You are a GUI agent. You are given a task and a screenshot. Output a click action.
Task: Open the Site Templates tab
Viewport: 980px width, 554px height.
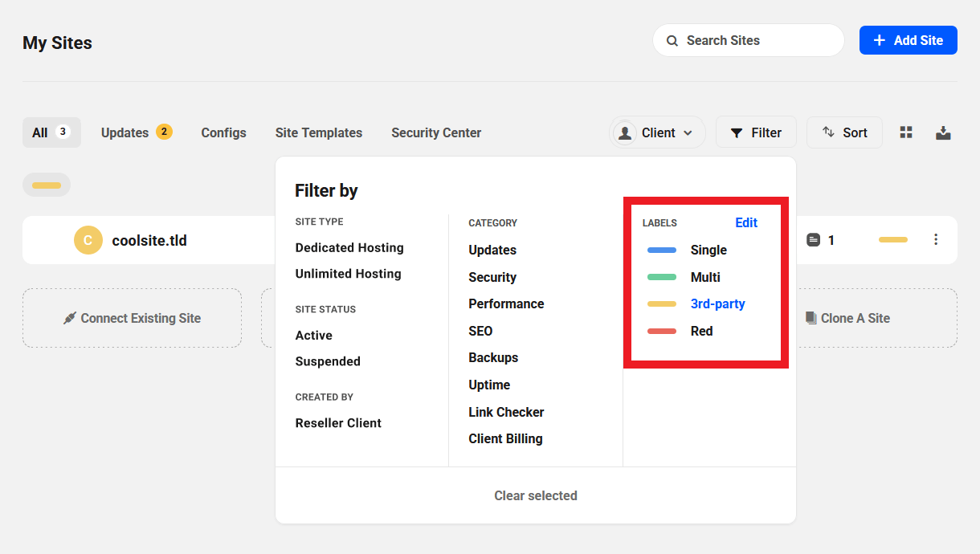point(319,132)
